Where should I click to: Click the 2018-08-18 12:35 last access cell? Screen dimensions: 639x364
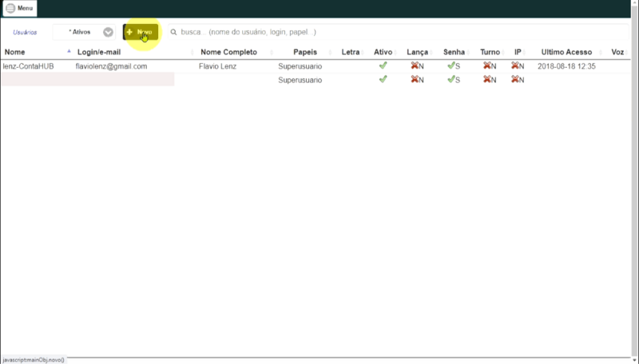(x=566, y=66)
